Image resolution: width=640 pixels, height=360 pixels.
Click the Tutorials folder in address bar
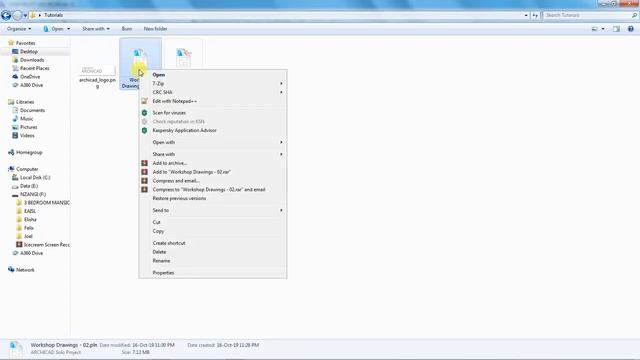pos(53,15)
